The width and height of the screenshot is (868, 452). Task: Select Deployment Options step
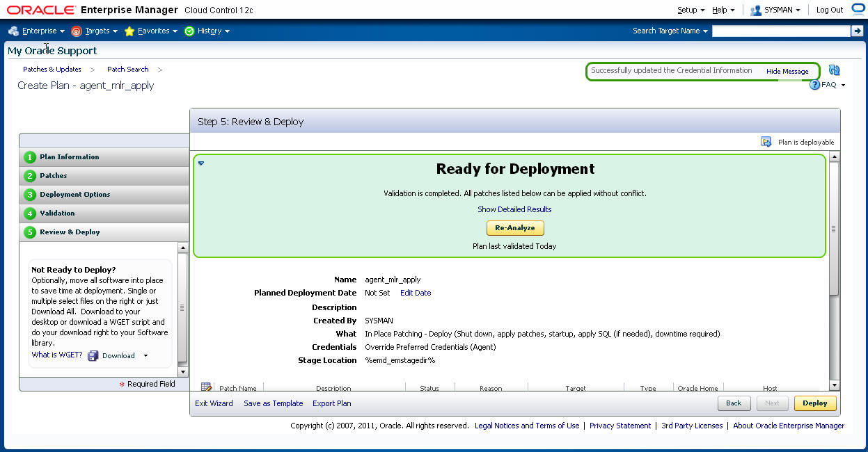pos(104,195)
